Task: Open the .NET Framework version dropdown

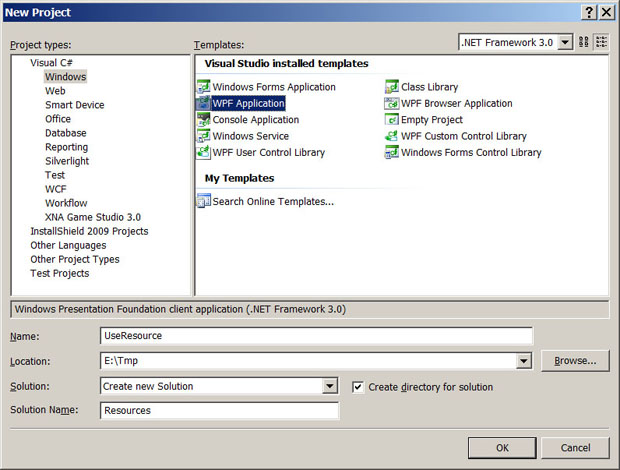Action: pyautogui.click(x=565, y=42)
